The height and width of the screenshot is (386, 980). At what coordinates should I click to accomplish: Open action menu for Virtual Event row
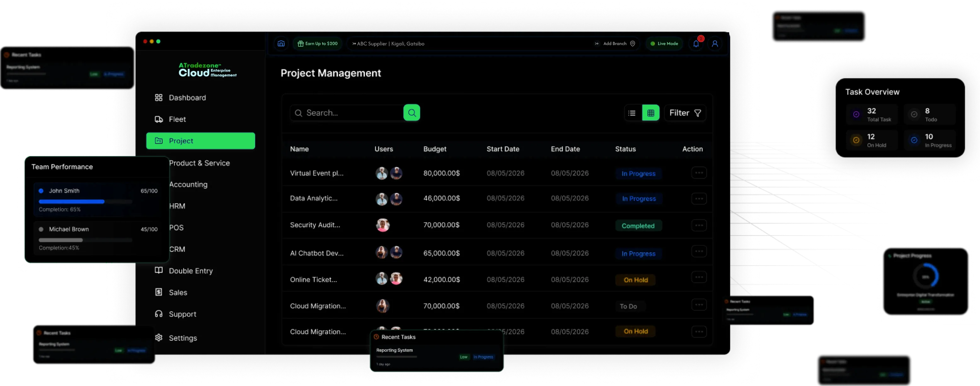tap(699, 173)
